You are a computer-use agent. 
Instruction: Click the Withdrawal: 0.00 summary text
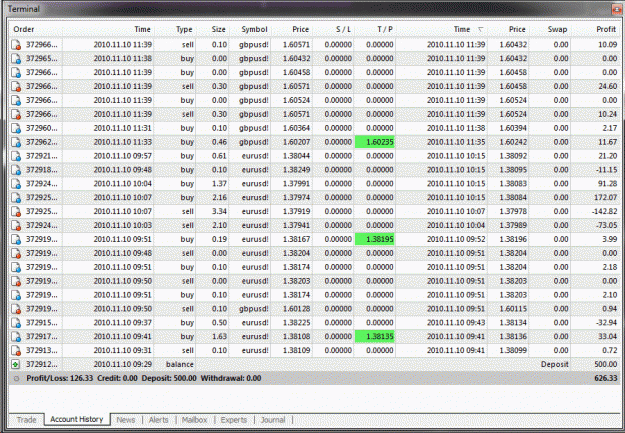pos(231,378)
